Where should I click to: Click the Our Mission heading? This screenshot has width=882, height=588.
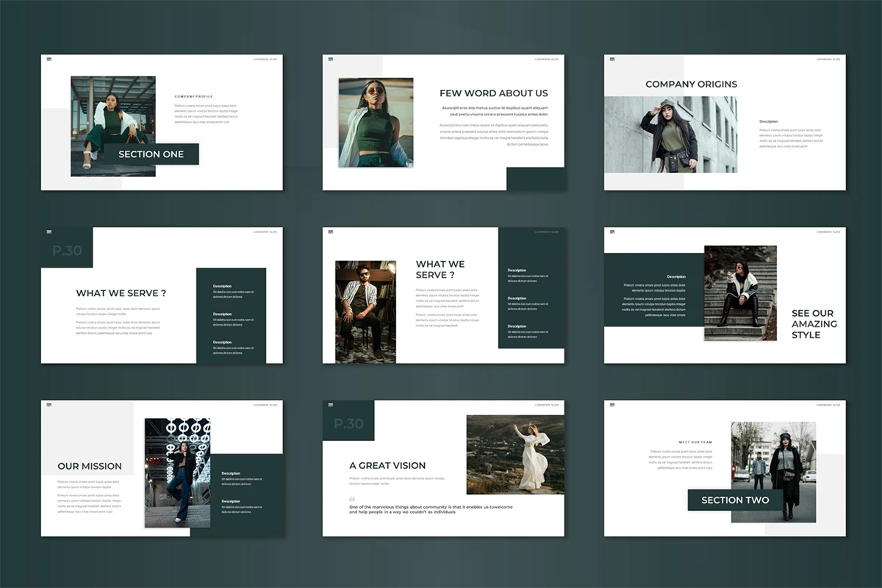tap(90, 466)
